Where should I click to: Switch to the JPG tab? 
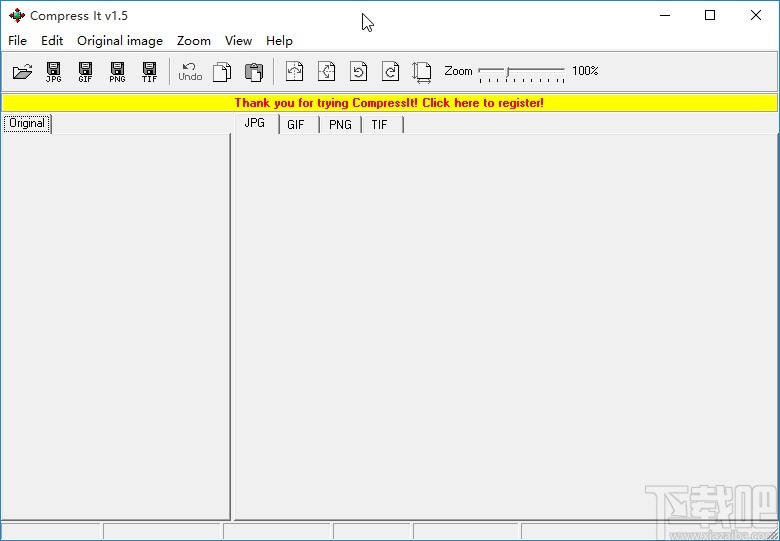(x=256, y=123)
